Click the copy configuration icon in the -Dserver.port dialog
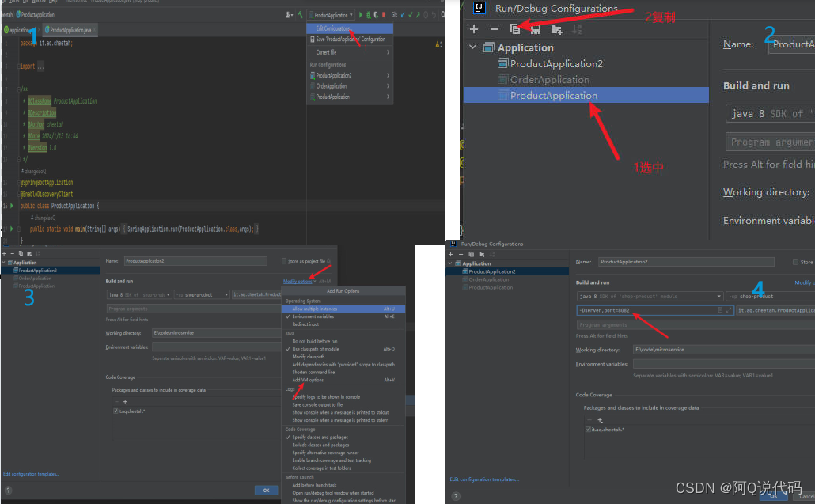815x504 pixels. [x=472, y=254]
